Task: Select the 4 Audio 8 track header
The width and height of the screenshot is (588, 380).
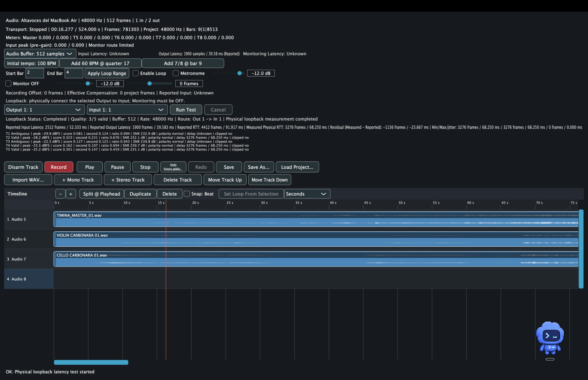Action: (29, 279)
